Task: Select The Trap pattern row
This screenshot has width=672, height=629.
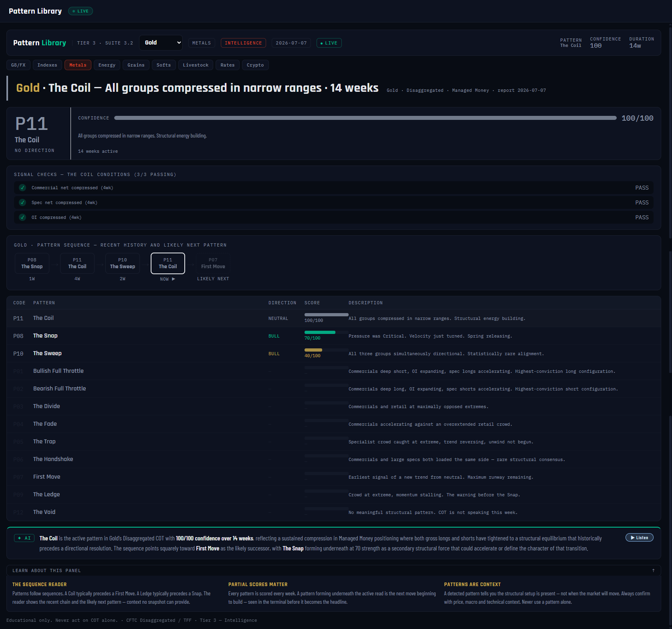Action: (334, 442)
